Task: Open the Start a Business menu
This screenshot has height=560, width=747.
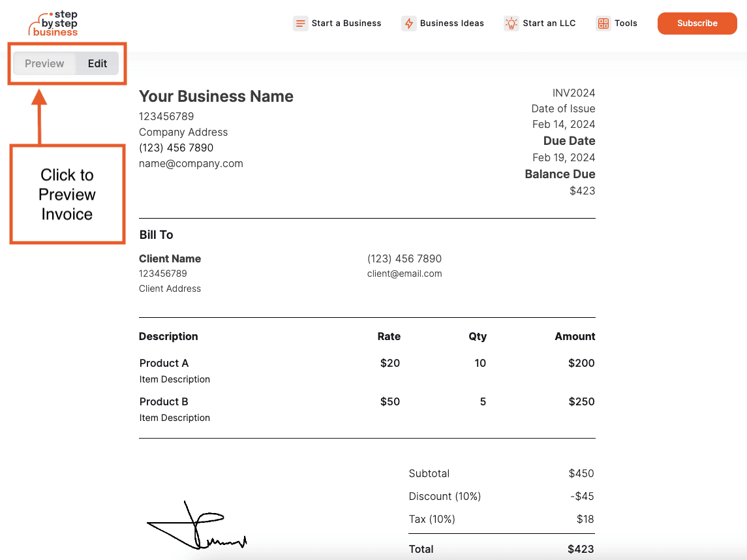Action: click(x=346, y=23)
